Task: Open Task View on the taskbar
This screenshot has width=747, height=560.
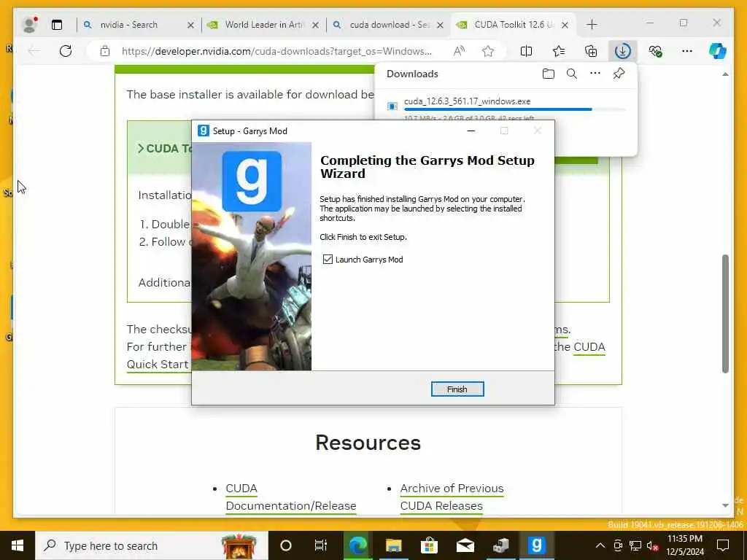Action: tap(321, 545)
